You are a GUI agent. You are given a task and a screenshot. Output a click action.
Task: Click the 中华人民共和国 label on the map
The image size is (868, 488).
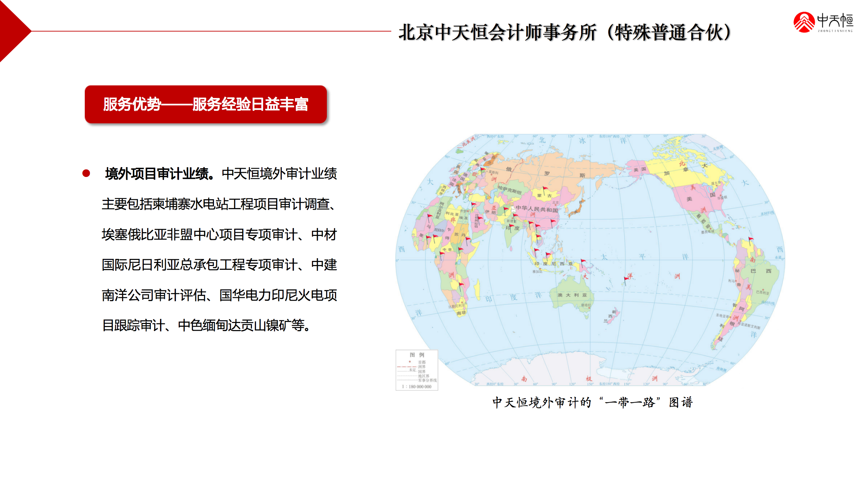536,209
